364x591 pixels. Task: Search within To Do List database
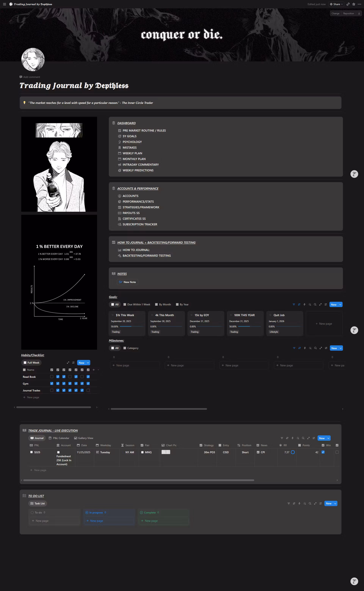[310, 503]
